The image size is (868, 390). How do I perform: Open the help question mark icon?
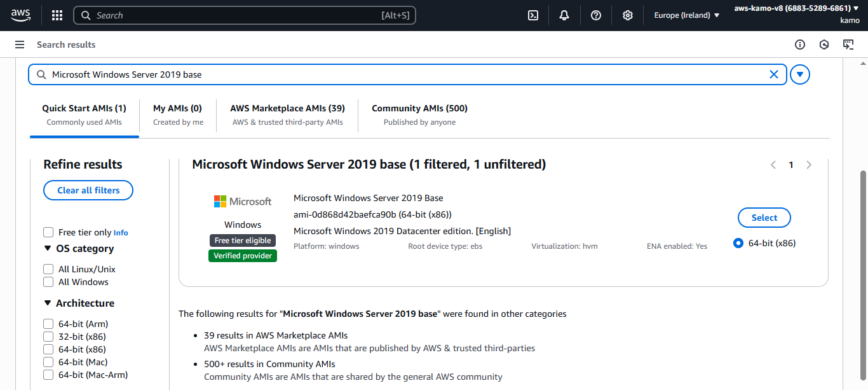point(595,15)
